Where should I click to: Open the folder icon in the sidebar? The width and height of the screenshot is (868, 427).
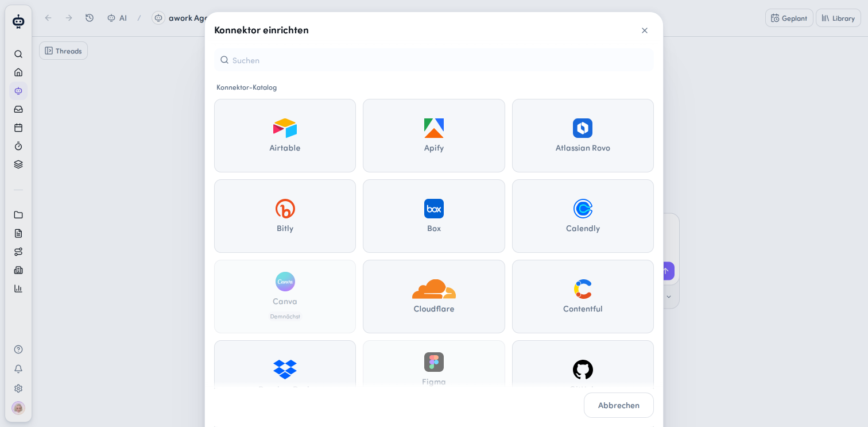18,215
